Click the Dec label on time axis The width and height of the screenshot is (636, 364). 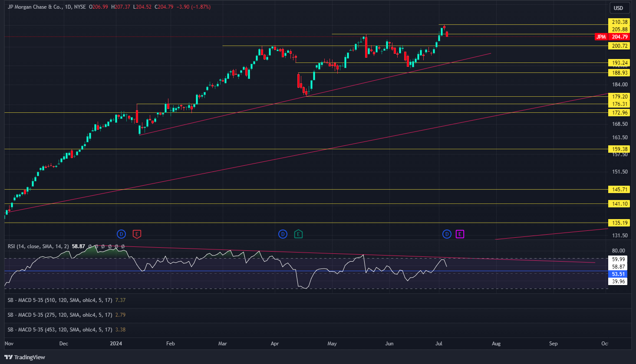pyautogui.click(x=63, y=344)
